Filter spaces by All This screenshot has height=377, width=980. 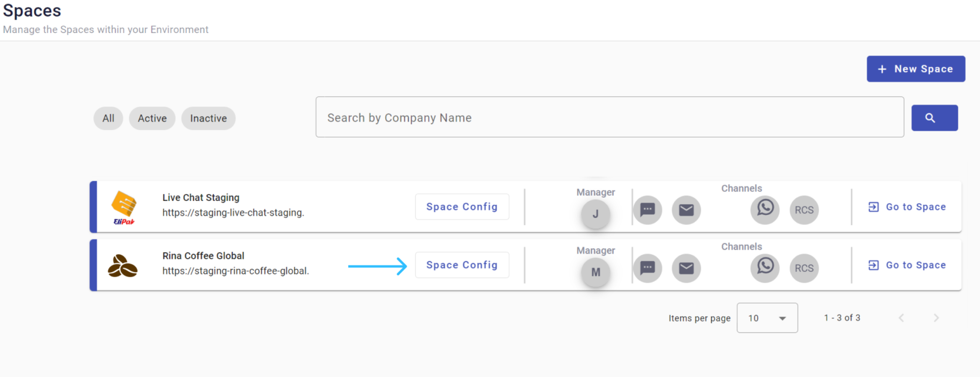108,118
